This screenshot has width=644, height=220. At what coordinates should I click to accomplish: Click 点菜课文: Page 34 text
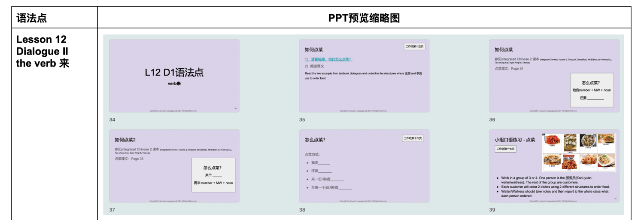click(x=509, y=68)
